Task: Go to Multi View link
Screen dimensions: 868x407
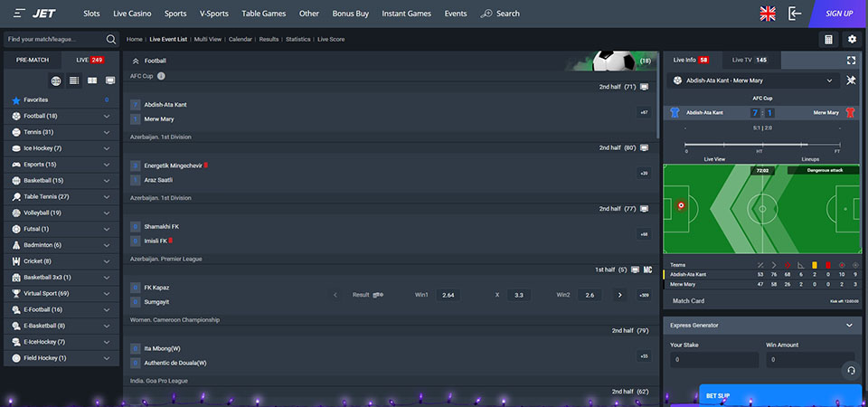Action: click(208, 39)
